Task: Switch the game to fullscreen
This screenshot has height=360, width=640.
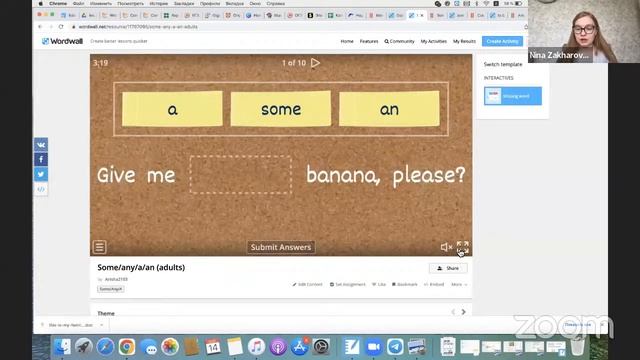Action: click(x=463, y=247)
